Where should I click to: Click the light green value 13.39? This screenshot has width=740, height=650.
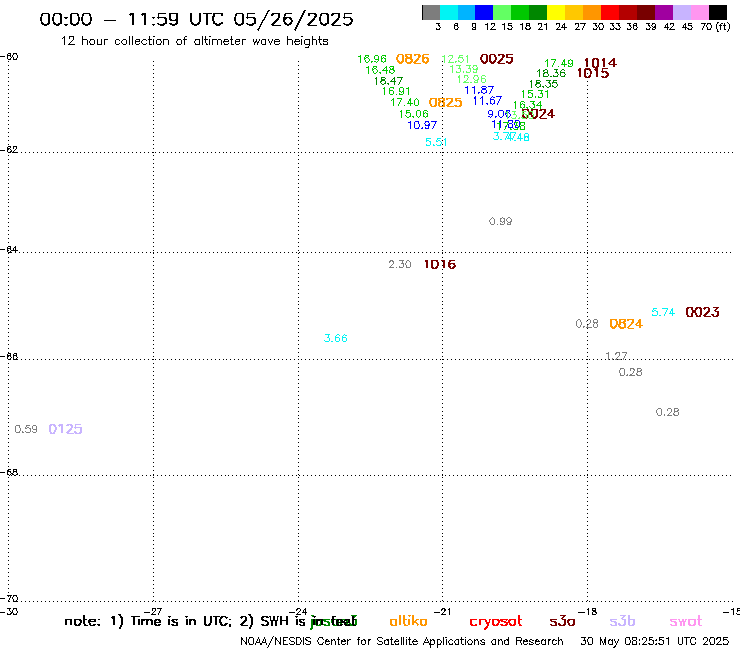point(464,69)
